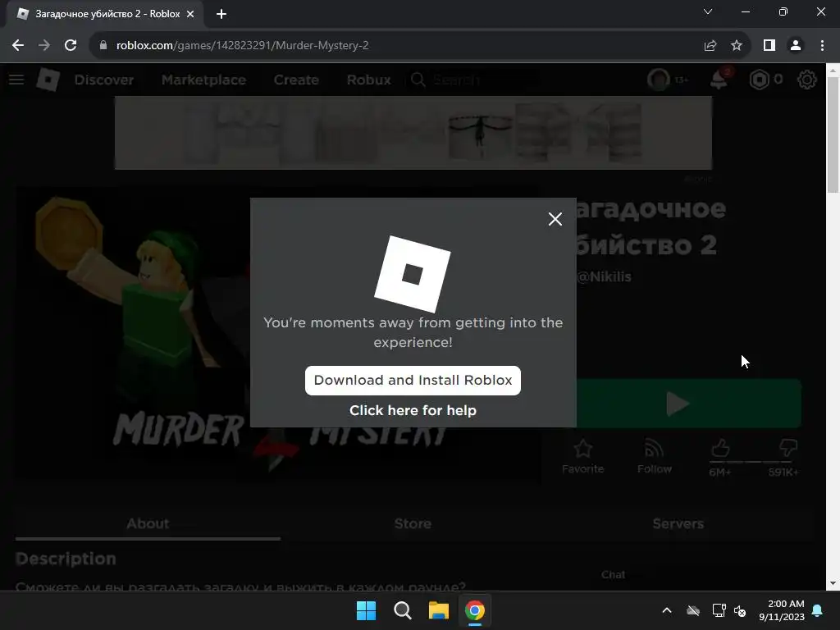This screenshot has width=840, height=630.
Task: Open creator @Nikilis profile
Action: tap(604, 277)
